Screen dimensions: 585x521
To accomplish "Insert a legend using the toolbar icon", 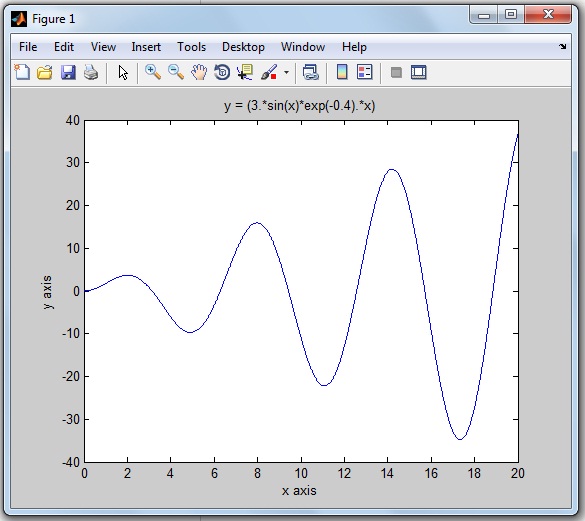I will pos(365,72).
